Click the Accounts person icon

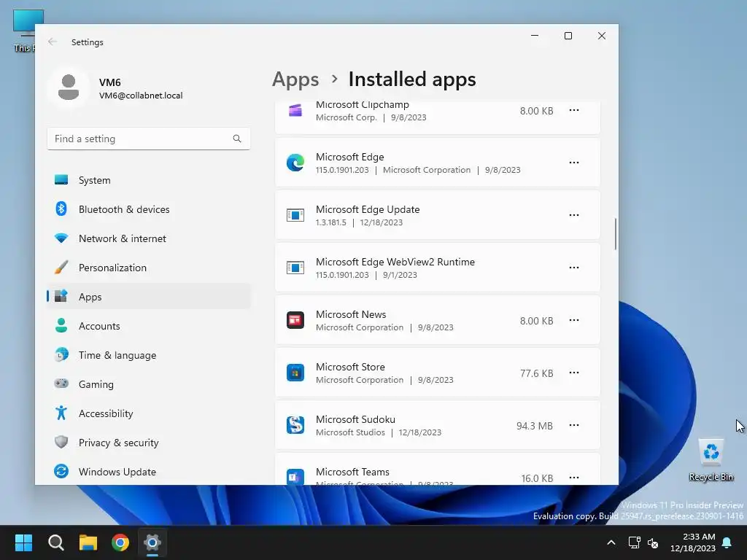point(61,326)
